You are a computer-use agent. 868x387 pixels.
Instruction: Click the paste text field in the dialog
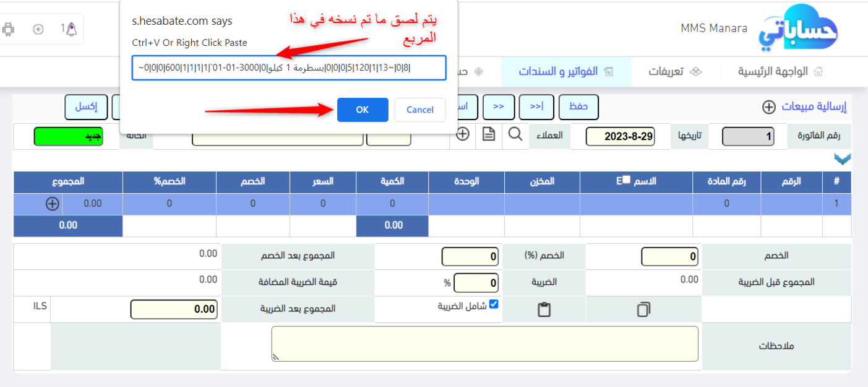pos(288,68)
